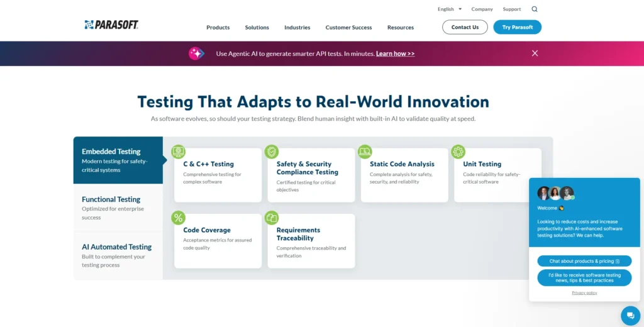Click 'Comprehensive traceability and verification' text
The width and height of the screenshot is (644, 327).
pos(311,252)
